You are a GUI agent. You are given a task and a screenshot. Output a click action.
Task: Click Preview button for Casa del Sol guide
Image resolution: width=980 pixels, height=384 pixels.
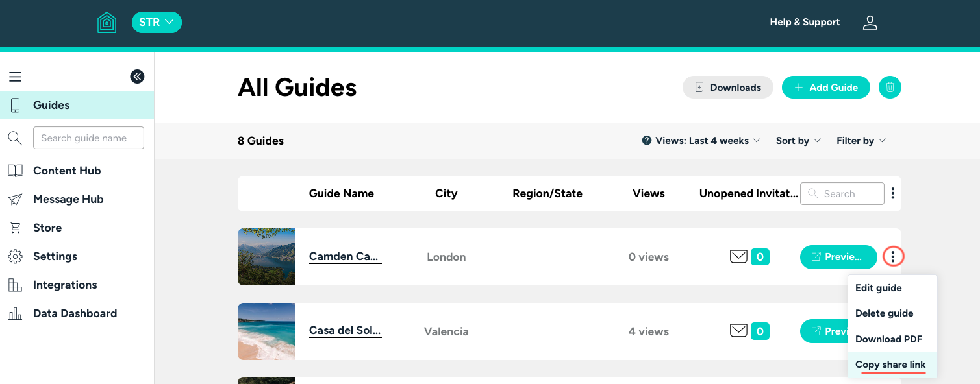coord(823,331)
